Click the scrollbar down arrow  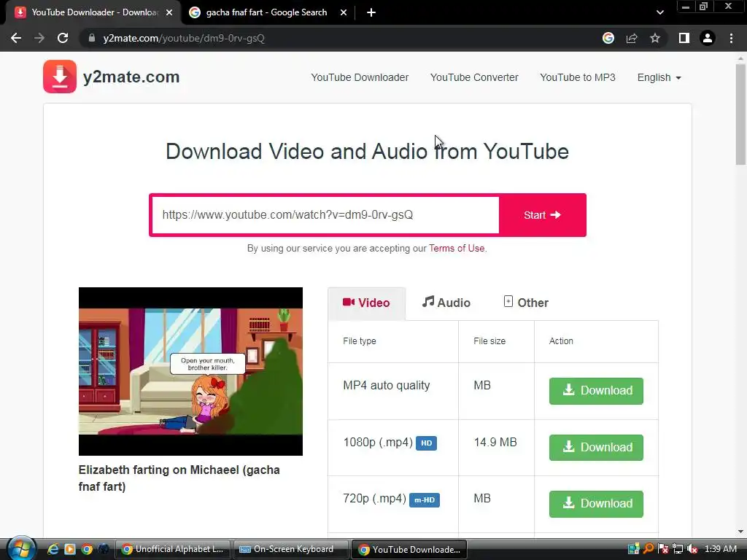point(740,532)
